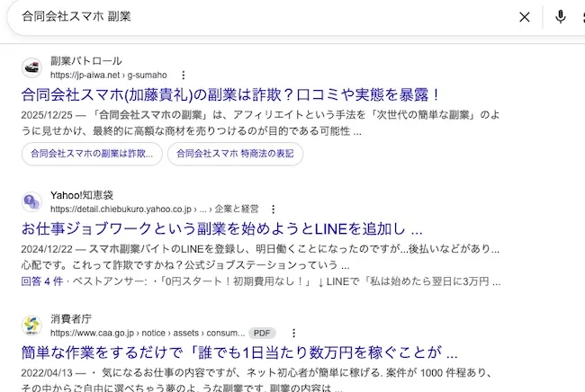Clear the search query with the X icon
585x392 pixels.
point(524,17)
